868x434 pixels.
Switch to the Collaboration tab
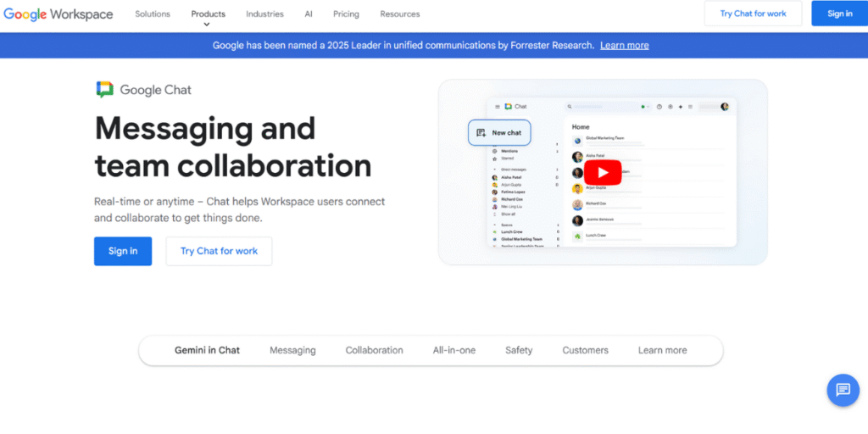coord(374,350)
